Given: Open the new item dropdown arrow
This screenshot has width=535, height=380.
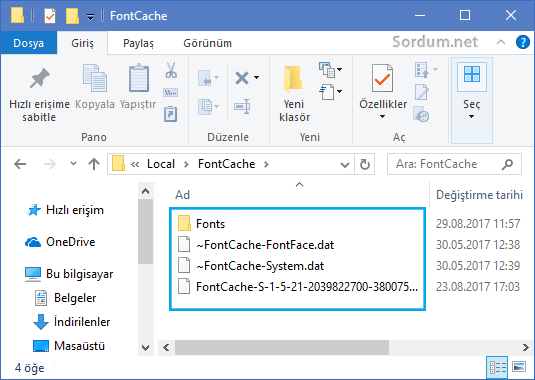Looking at the screenshot, I should pos(339,70).
